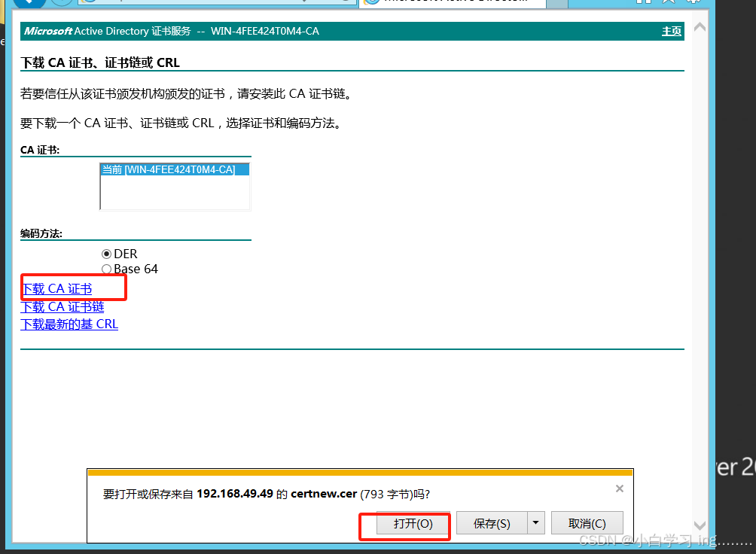Click the 下载最新的基 CRL link

tap(69, 324)
